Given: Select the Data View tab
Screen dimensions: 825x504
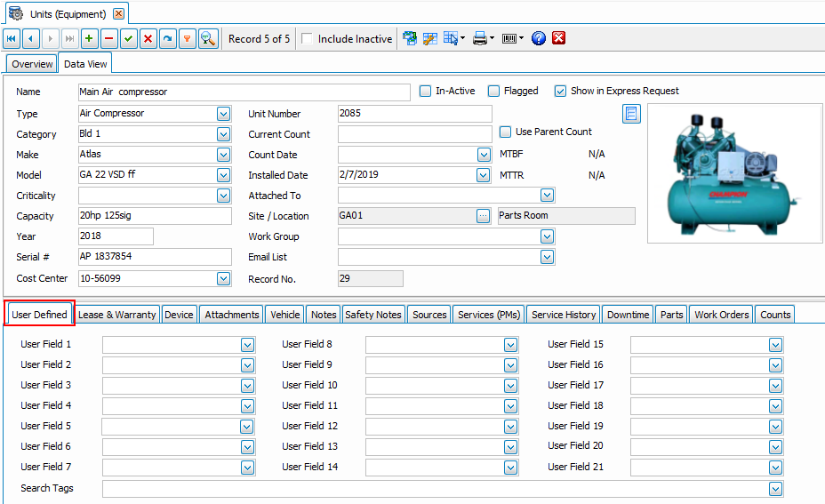Looking at the screenshot, I should [x=85, y=63].
